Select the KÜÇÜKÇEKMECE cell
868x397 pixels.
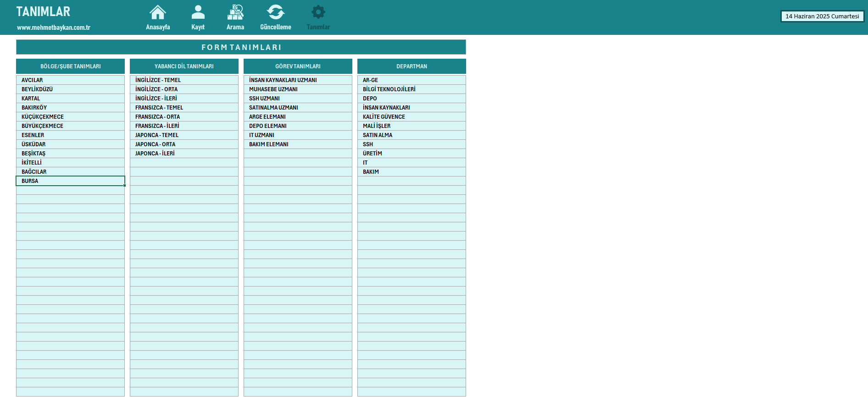click(70, 117)
